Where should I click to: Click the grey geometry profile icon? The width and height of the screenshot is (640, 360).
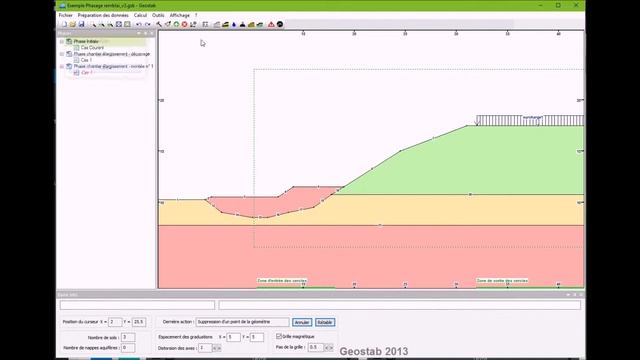(217, 24)
